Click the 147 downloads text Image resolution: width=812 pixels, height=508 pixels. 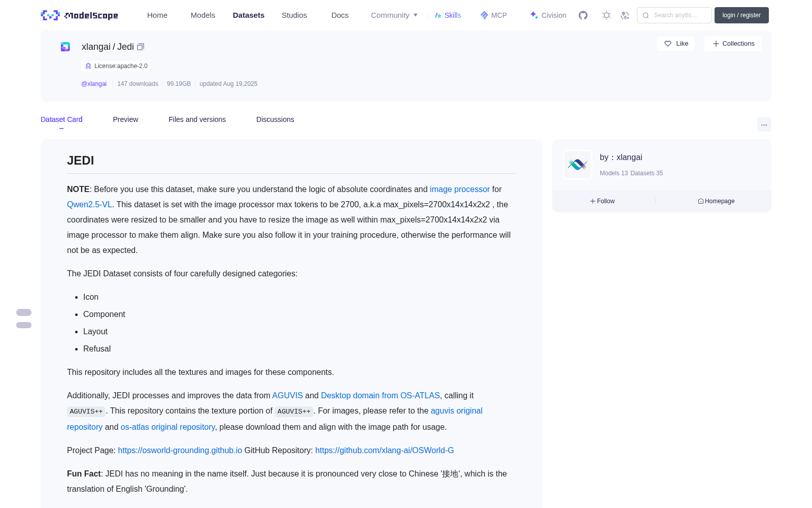(138, 84)
